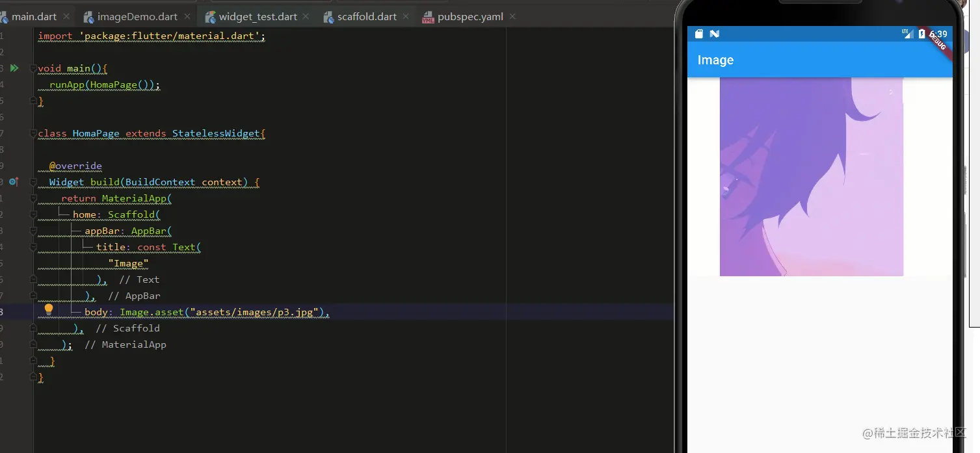Image resolution: width=980 pixels, height=453 pixels.
Task: Click the override marker icon beside Widget build
Action: click(14, 182)
